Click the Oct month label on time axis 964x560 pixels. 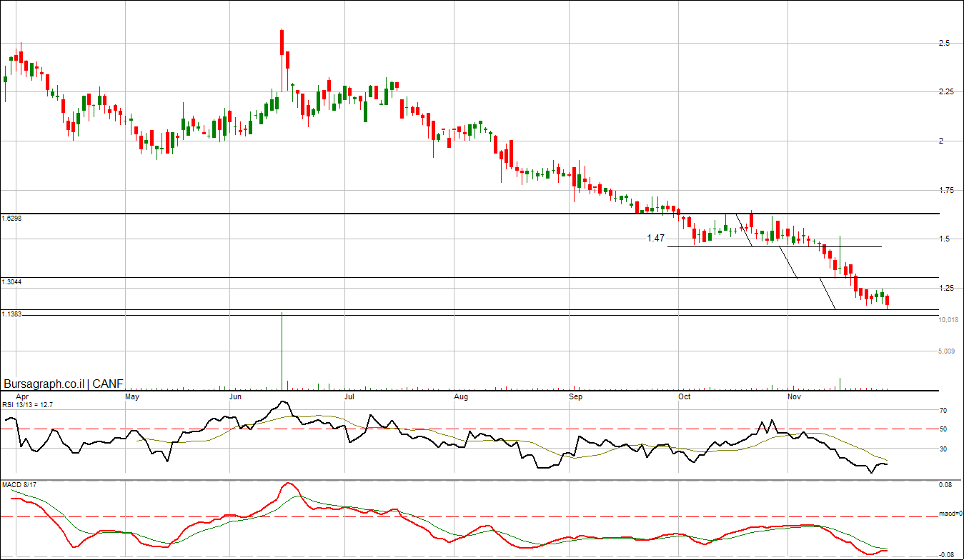tap(684, 395)
